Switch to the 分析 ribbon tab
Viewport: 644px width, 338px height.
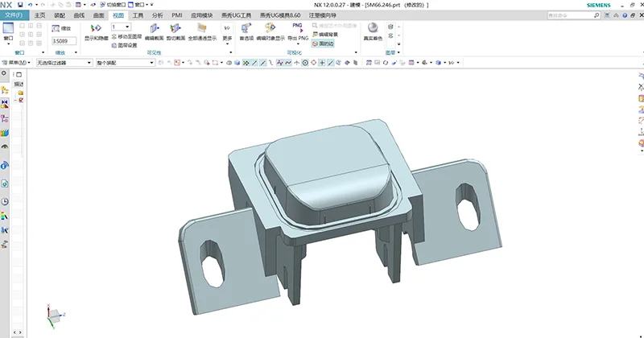click(156, 15)
